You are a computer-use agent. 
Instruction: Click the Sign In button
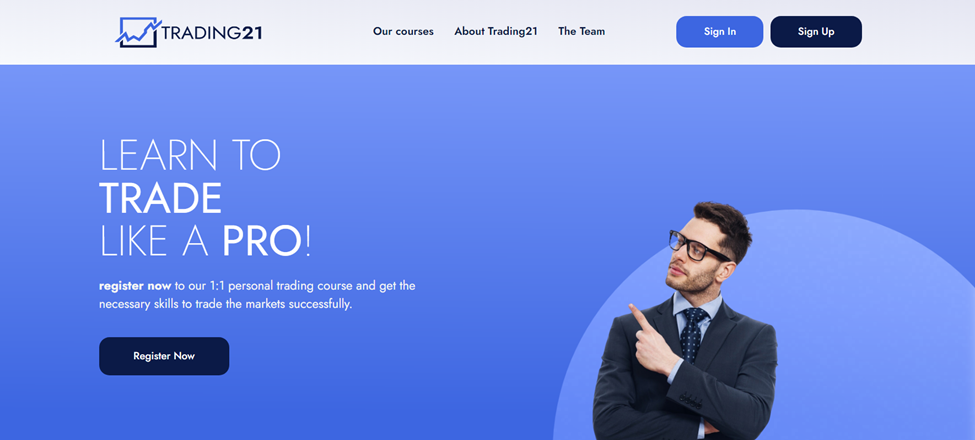click(719, 32)
